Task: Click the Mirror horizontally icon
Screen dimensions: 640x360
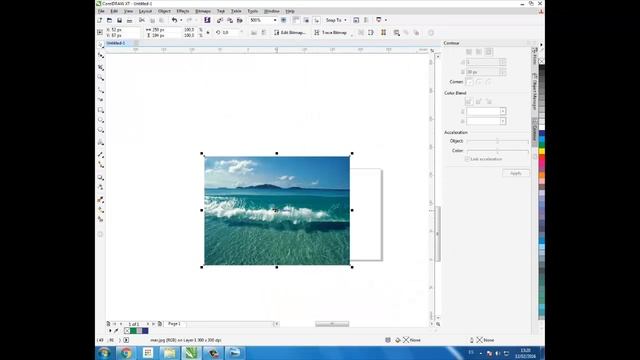Action: [253, 32]
